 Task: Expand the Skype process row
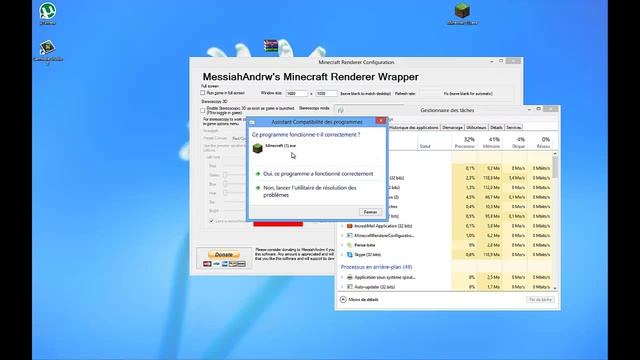[342, 255]
